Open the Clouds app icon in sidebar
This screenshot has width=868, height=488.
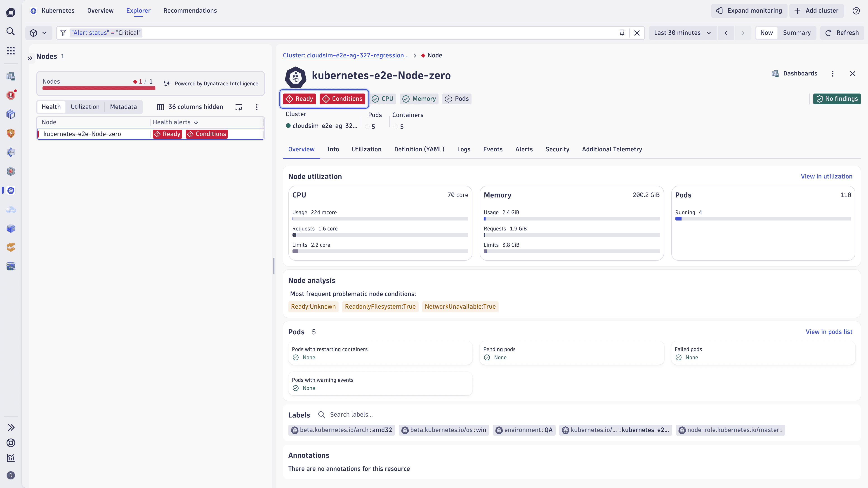click(x=11, y=209)
